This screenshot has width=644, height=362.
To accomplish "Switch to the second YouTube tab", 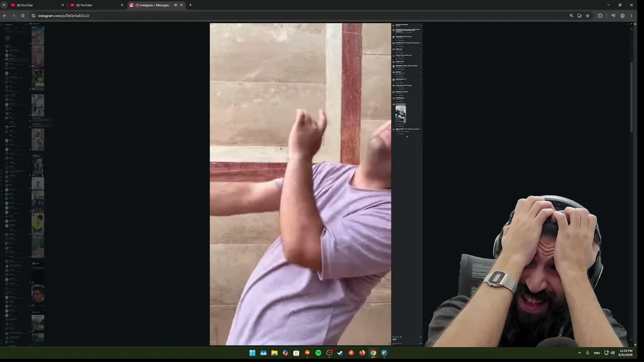I will click(96, 5).
